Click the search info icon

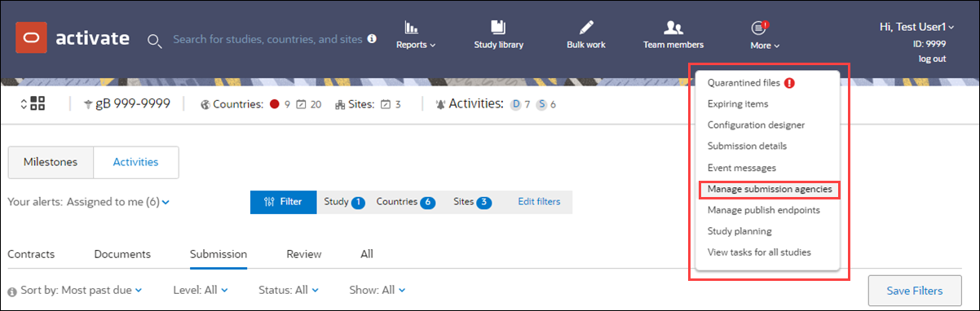point(372,38)
